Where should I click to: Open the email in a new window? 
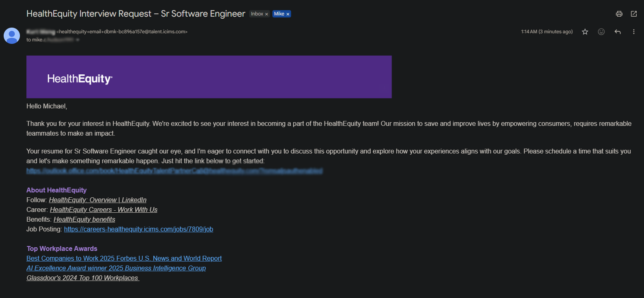[634, 14]
